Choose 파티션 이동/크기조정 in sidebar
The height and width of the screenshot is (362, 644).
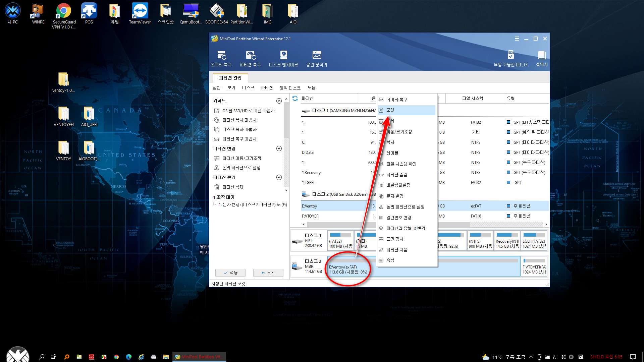point(237,158)
